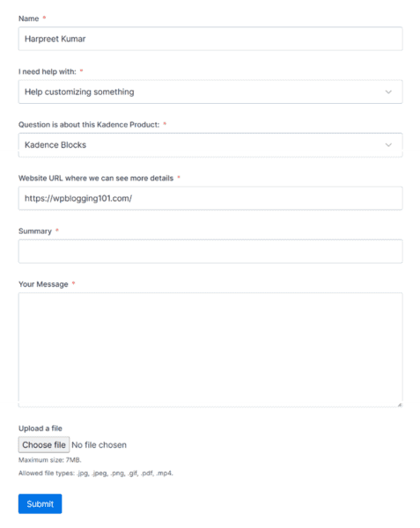Submit the support form
420x528 pixels.
41,503
